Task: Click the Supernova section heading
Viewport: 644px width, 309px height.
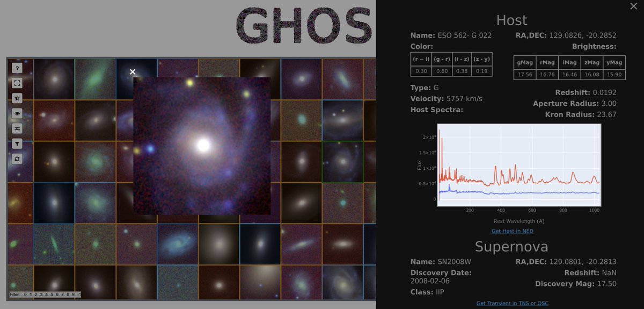Action: (512, 246)
